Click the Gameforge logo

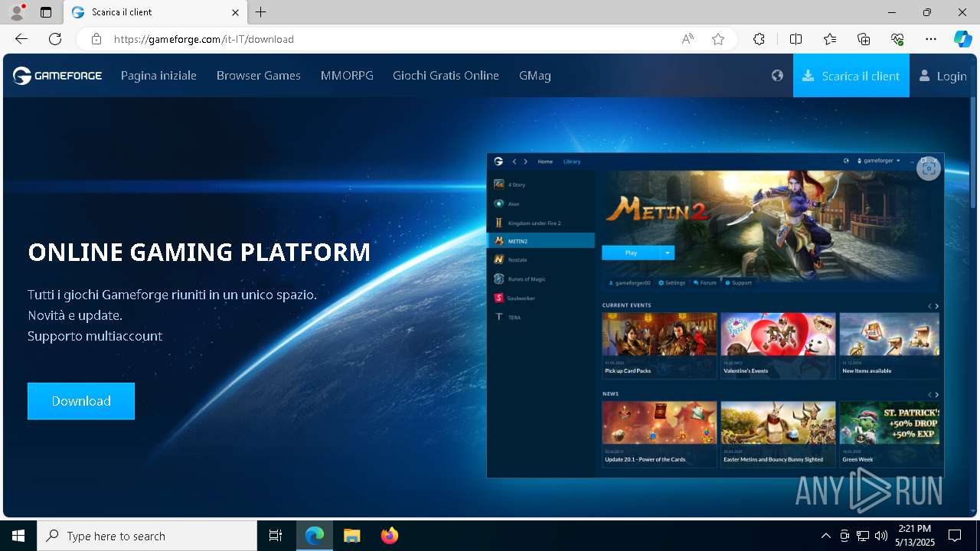[x=57, y=75]
